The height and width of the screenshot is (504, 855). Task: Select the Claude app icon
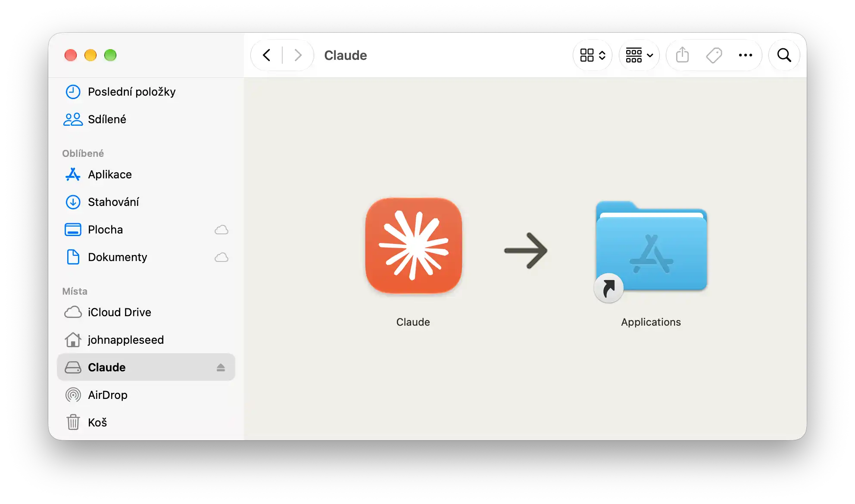click(x=414, y=246)
